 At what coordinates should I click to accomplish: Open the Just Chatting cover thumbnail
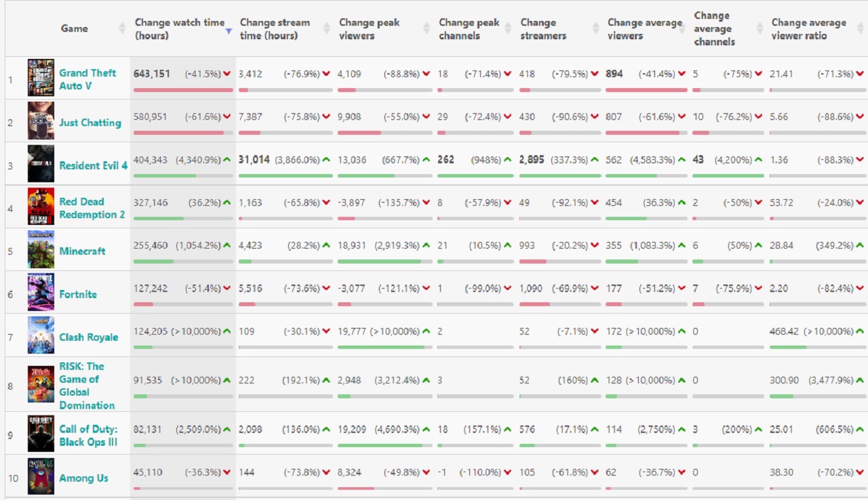point(41,121)
